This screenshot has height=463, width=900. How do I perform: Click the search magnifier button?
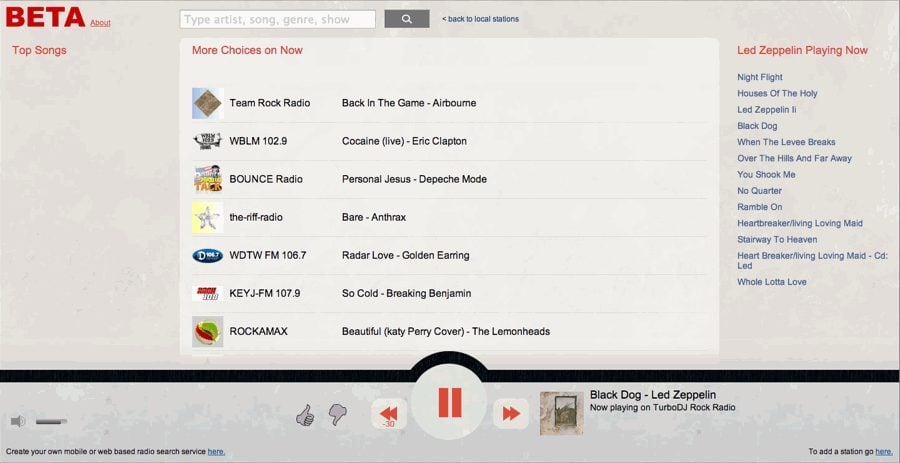tap(406, 19)
